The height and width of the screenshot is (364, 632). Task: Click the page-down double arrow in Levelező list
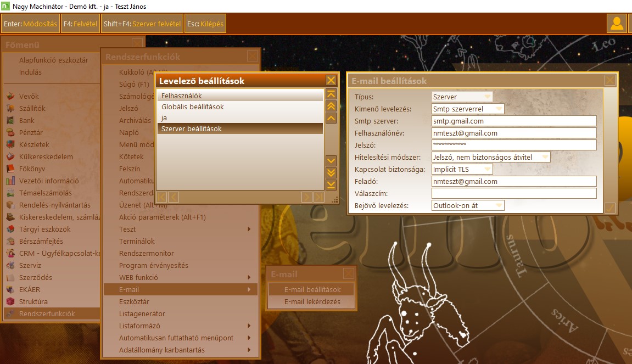[331, 173]
